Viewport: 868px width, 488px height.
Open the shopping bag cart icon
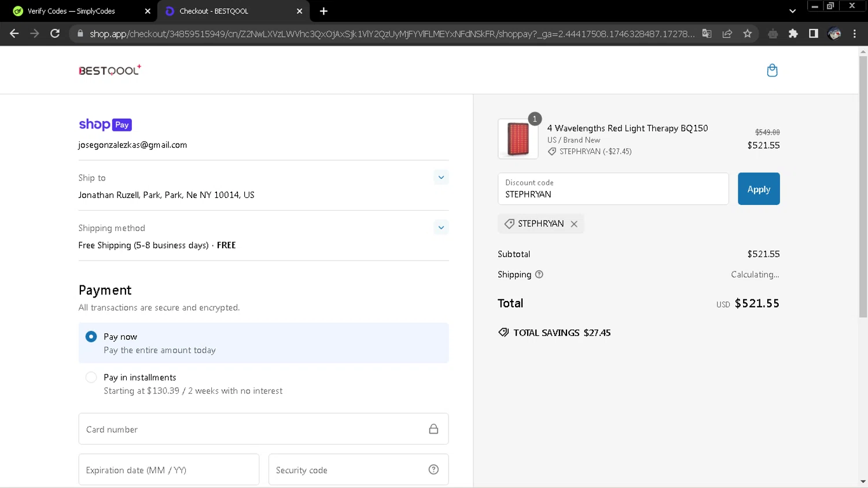772,71
